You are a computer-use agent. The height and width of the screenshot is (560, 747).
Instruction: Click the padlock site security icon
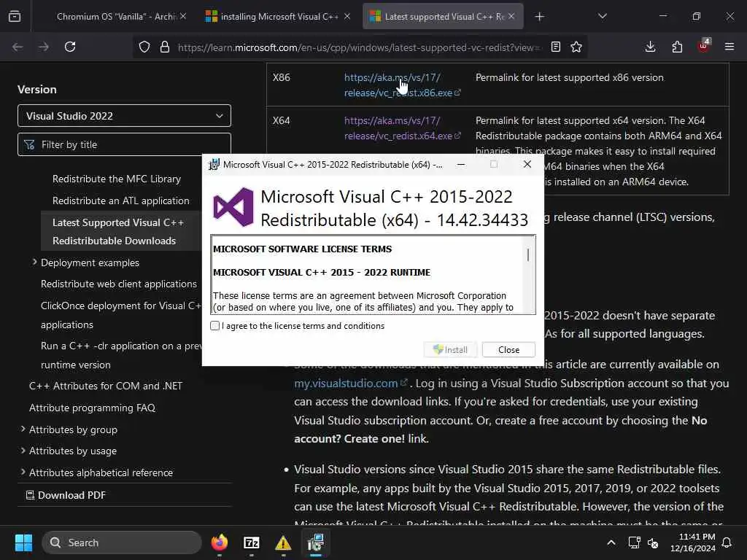[165, 47]
